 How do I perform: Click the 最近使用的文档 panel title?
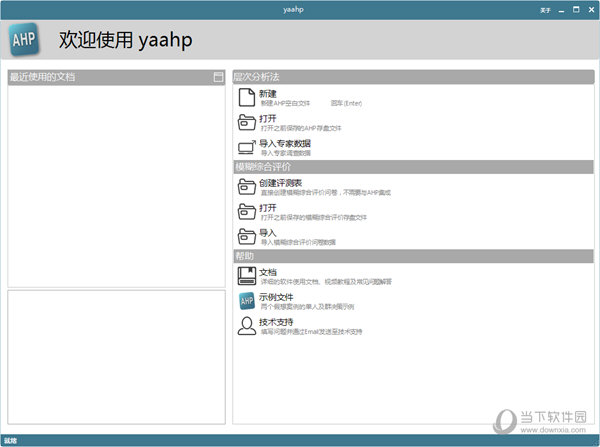click(x=42, y=77)
